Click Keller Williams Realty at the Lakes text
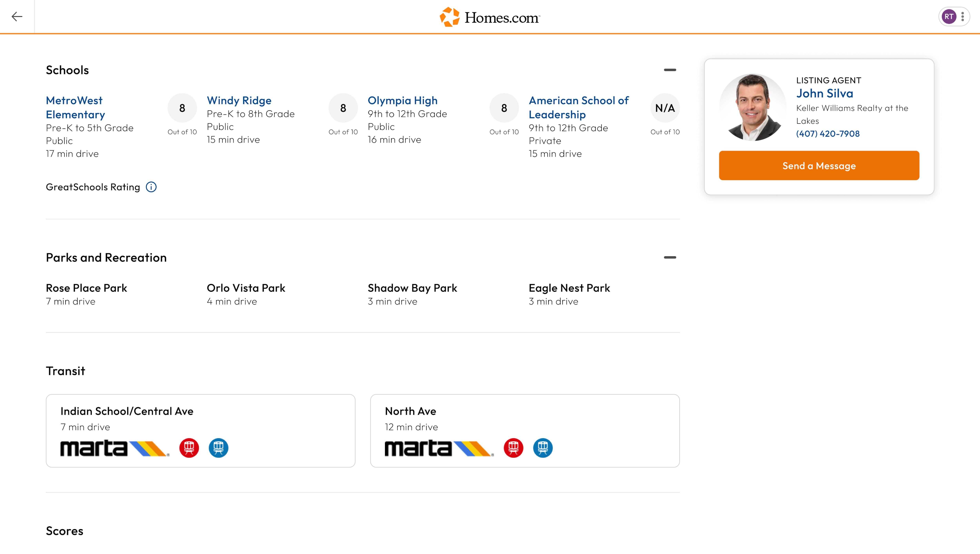This screenshot has height=554, width=980. 852,114
